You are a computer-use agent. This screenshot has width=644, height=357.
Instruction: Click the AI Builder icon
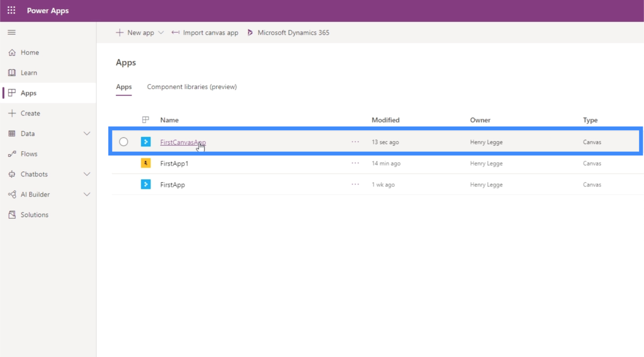12,195
